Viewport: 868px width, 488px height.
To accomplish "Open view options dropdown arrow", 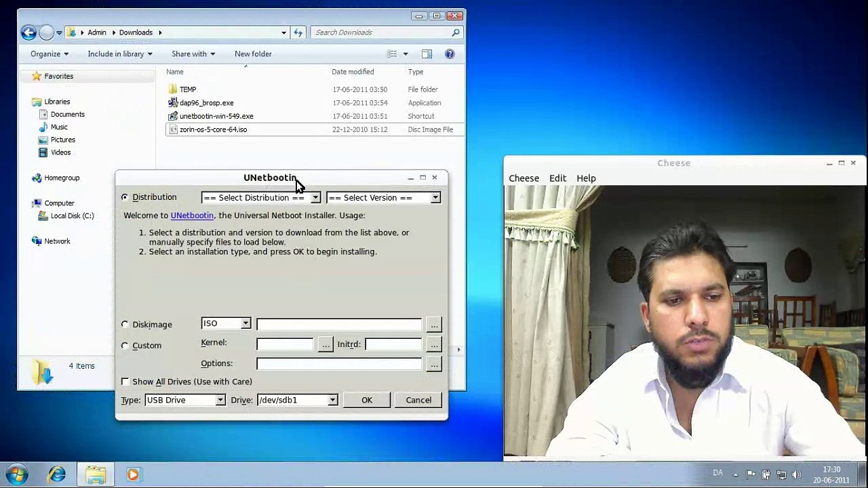I will [x=406, y=54].
